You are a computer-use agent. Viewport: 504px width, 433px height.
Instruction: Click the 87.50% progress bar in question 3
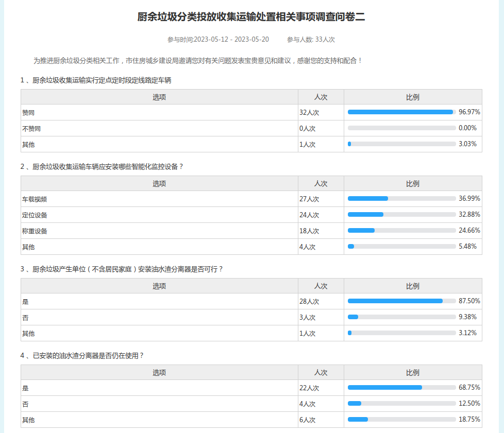[x=401, y=301]
